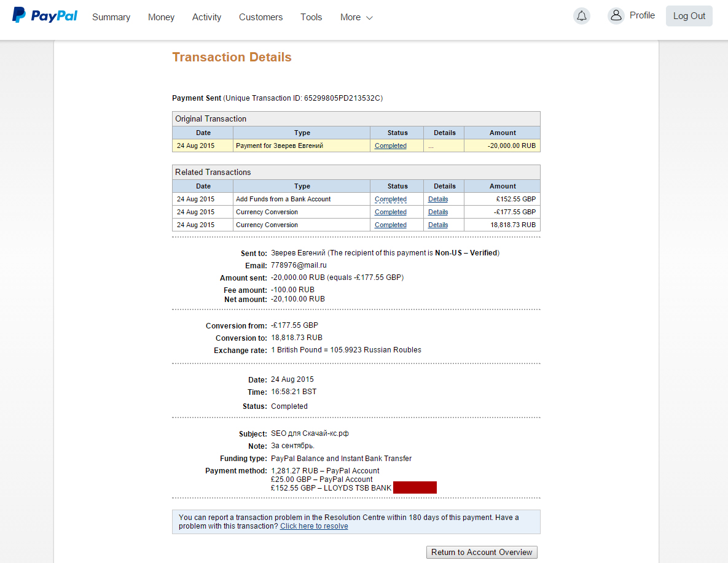Click the 1,281.27 RUB PayPal Account line
The height and width of the screenshot is (563, 728).
pos(325,471)
